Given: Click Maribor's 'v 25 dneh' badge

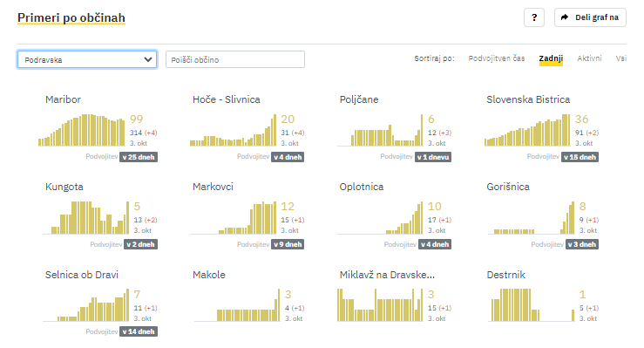Looking at the screenshot, I should [x=139, y=157].
